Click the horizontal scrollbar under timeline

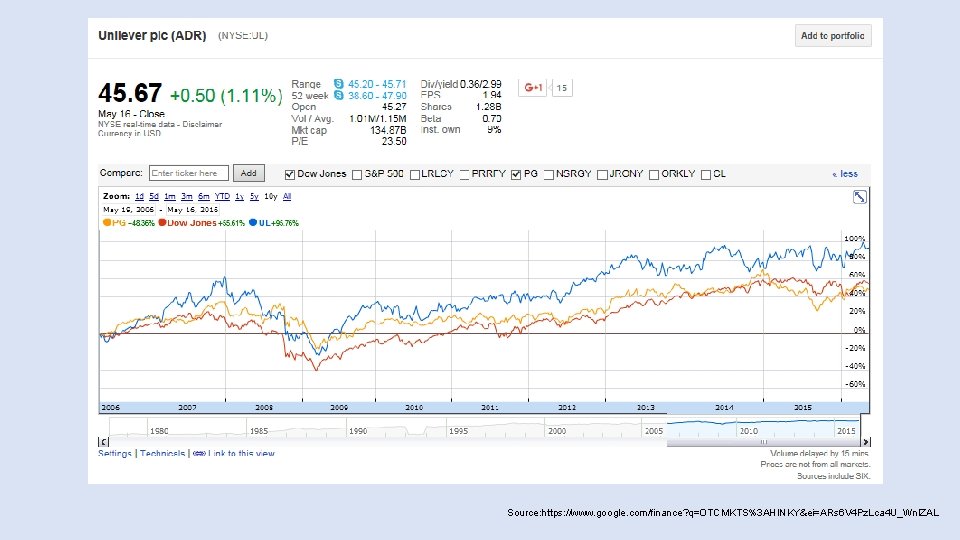click(x=763, y=442)
